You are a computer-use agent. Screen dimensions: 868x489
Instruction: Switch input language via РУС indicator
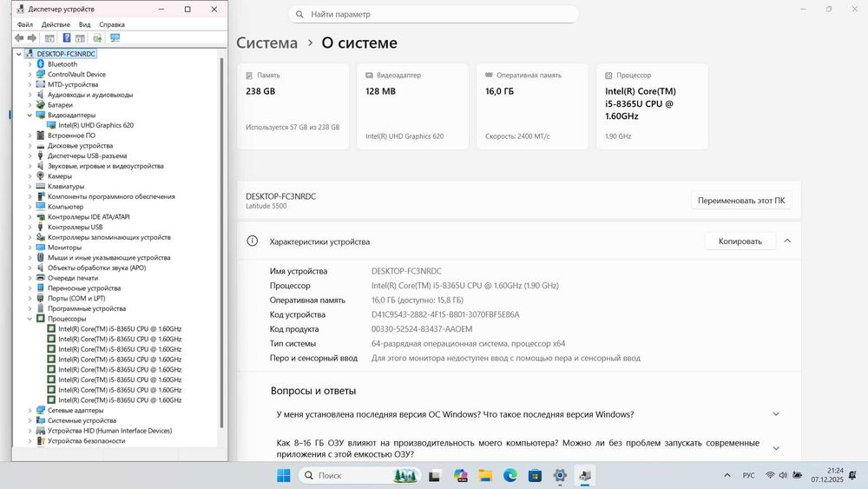tap(748, 475)
